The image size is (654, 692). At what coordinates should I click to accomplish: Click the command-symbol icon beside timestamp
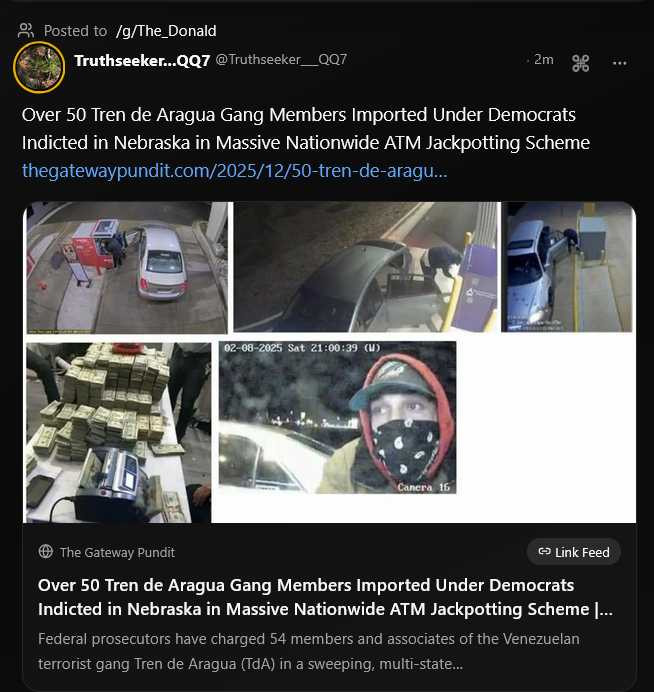(x=580, y=63)
